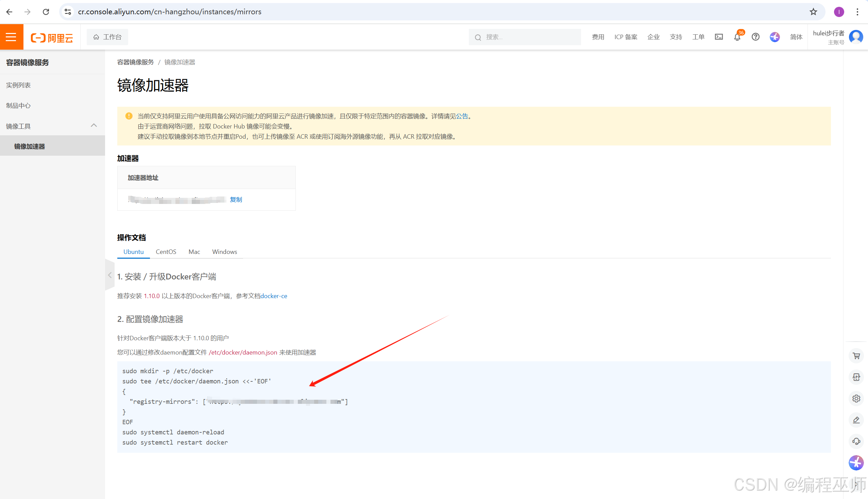
Task: Collapse the 镜像工具 menu section
Action: (93, 126)
